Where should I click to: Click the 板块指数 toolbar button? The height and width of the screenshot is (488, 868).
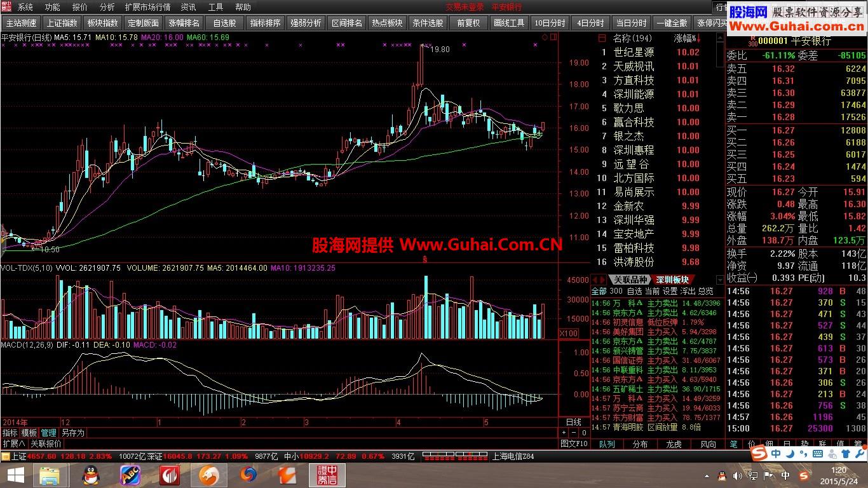coord(103,23)
